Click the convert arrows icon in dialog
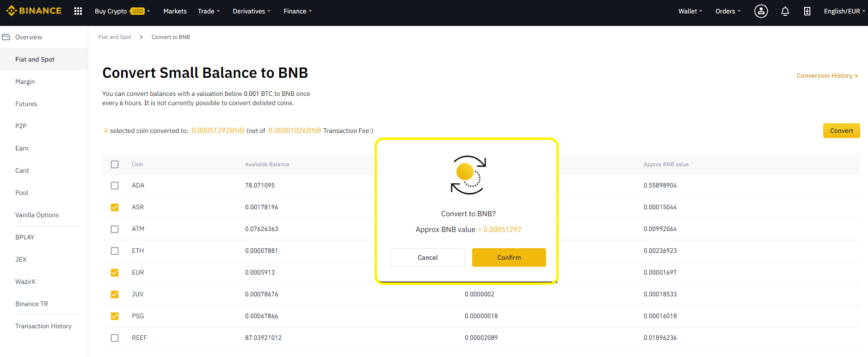The image size is (868, 357). 468,175
